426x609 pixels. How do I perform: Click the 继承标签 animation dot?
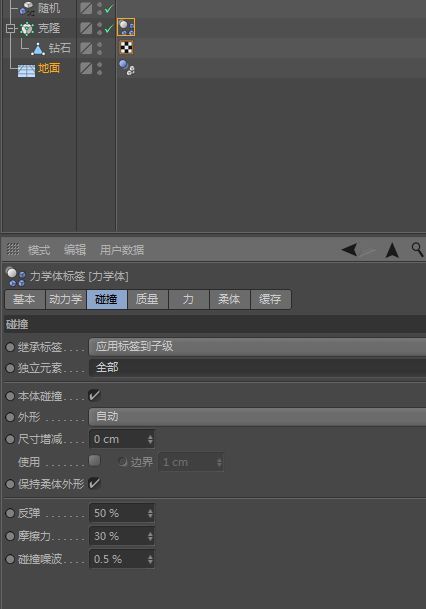click(10, 347)
